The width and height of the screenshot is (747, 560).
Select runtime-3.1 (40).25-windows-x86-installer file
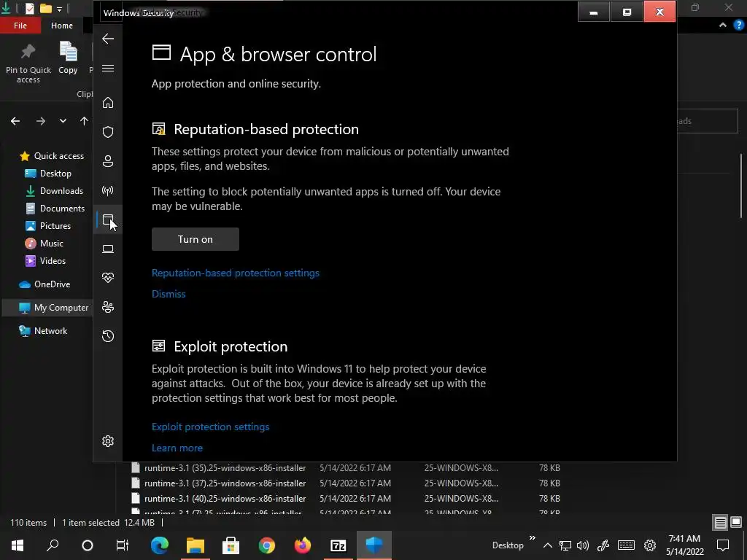click(225, 499)
